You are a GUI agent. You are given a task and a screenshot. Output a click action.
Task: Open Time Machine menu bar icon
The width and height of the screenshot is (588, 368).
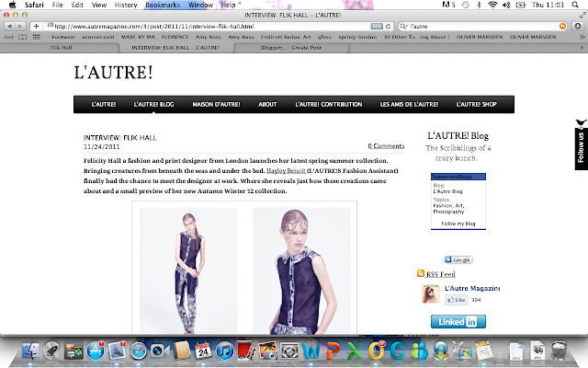[x=466, y=5]
